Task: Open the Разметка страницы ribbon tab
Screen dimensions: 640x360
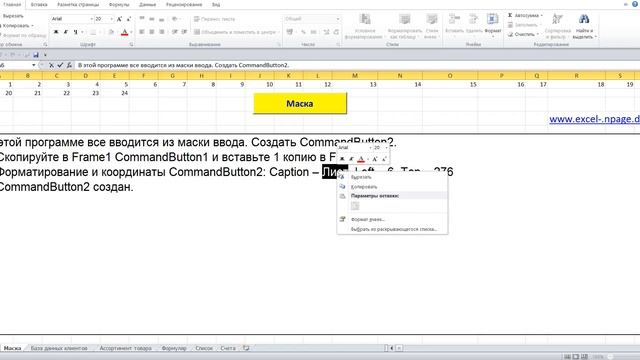Action: click(x=78, y=4)
